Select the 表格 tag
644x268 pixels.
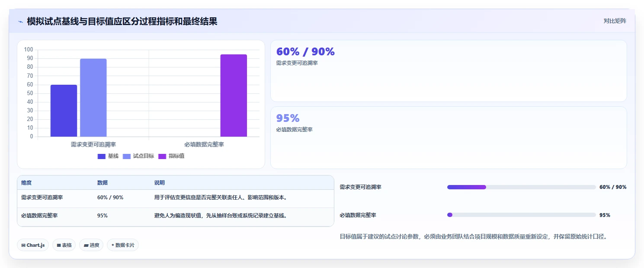click(64, 245)
